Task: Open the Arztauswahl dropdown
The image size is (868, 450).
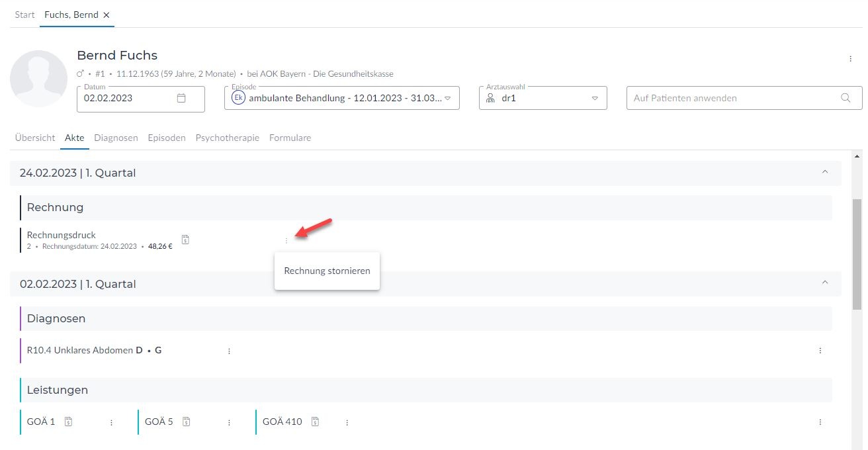Action: coord(594,98)
